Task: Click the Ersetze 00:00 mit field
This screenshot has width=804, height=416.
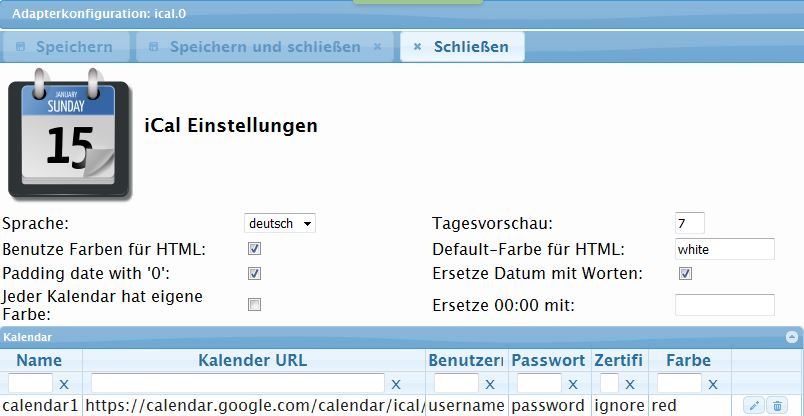Action: (725, 305)
